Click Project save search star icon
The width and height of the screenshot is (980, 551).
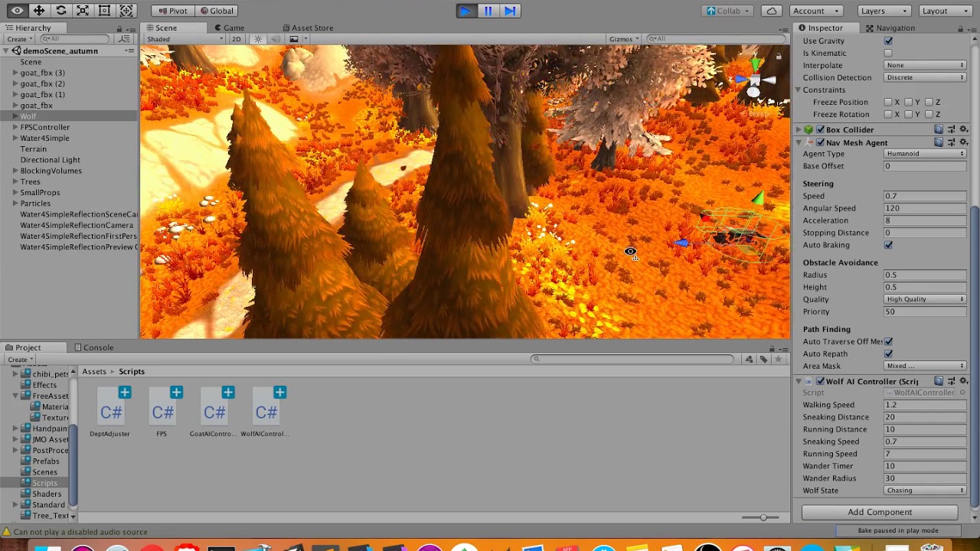click(x=779, y=359)
